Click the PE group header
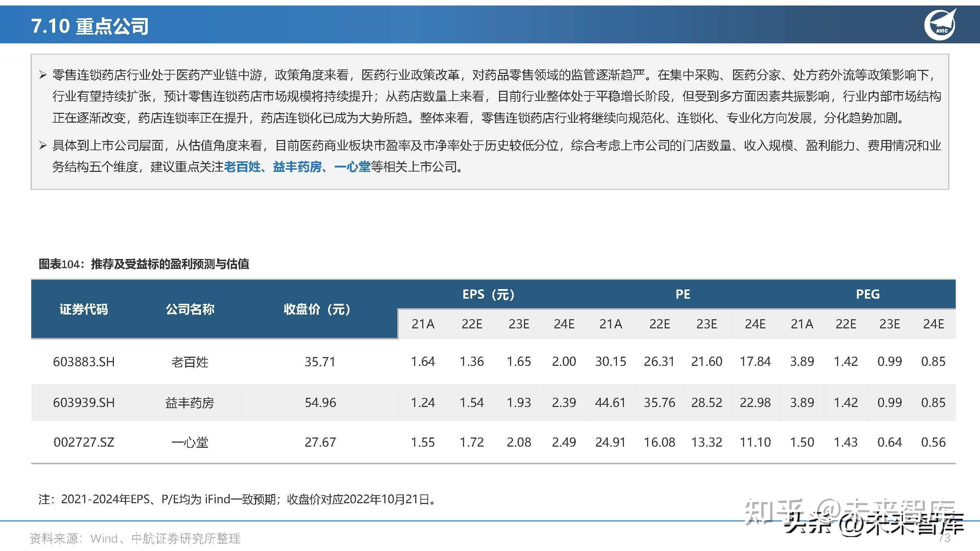Image resolution: width=980 pixels, height=551 pixels. pos(682,294)
